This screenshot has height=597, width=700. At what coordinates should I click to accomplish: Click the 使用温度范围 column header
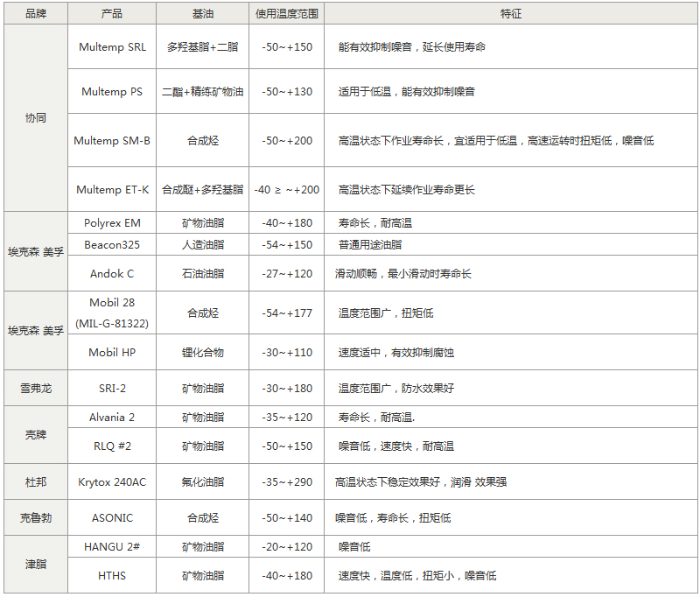pyautogui.click(x=287, y=13)
